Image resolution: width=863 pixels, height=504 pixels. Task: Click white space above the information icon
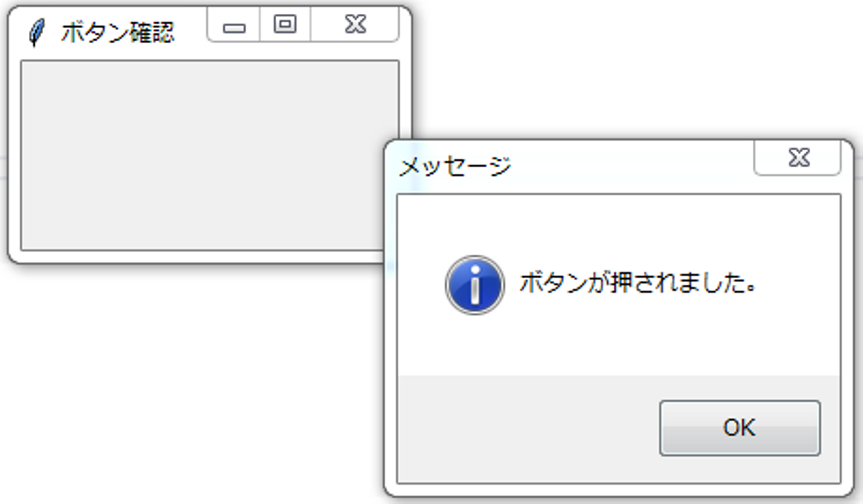(x=475, y=225)
